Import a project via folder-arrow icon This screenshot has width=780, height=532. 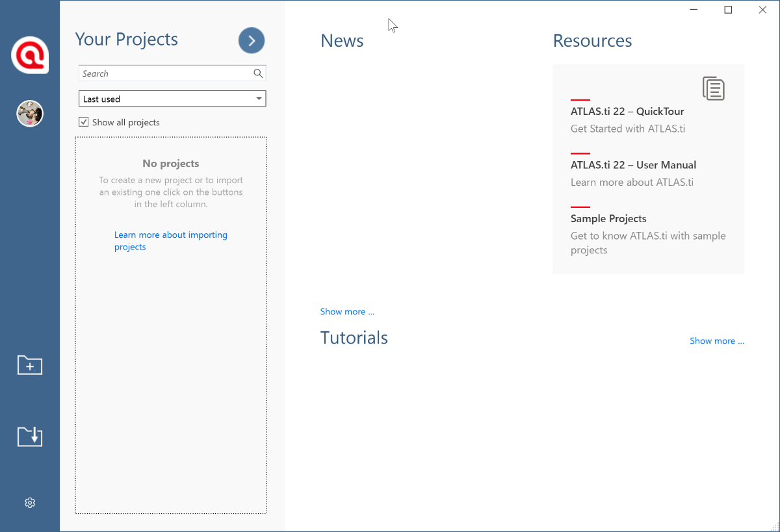tap(30, 437)
